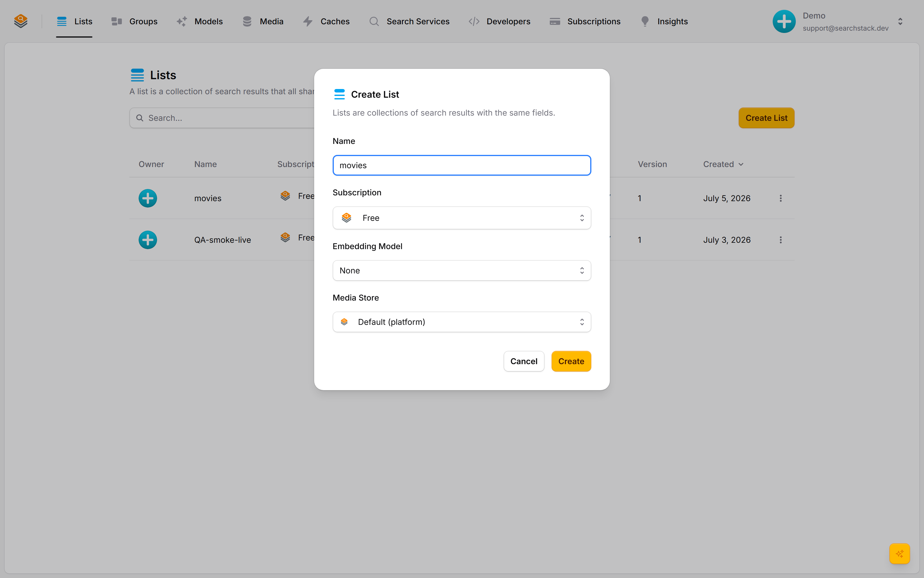The width and height of the screenshot is (924, 578).
Task: Navigate to Search Services
Action: tap(409, 21)
